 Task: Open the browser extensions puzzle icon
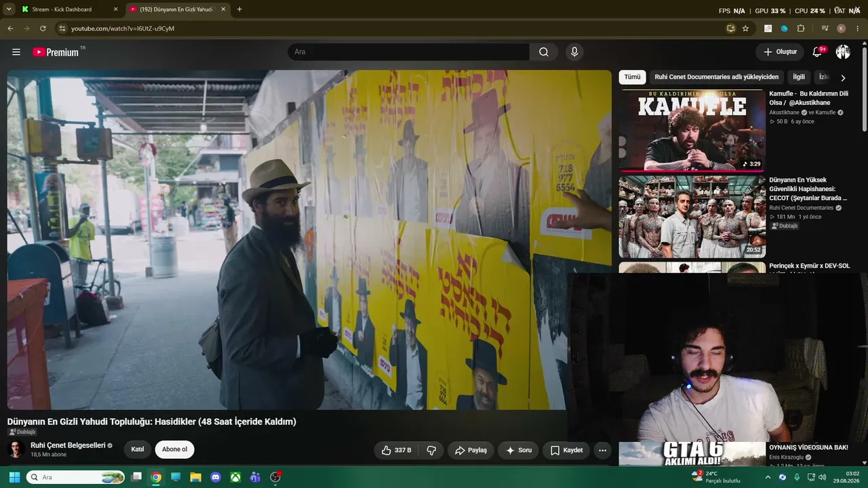pyautogui.click(x=801, y=28)
